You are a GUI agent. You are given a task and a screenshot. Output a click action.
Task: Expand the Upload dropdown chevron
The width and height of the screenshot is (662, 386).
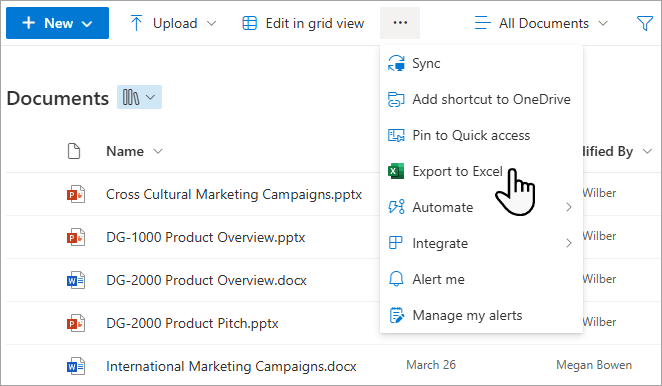click(212, 23)
